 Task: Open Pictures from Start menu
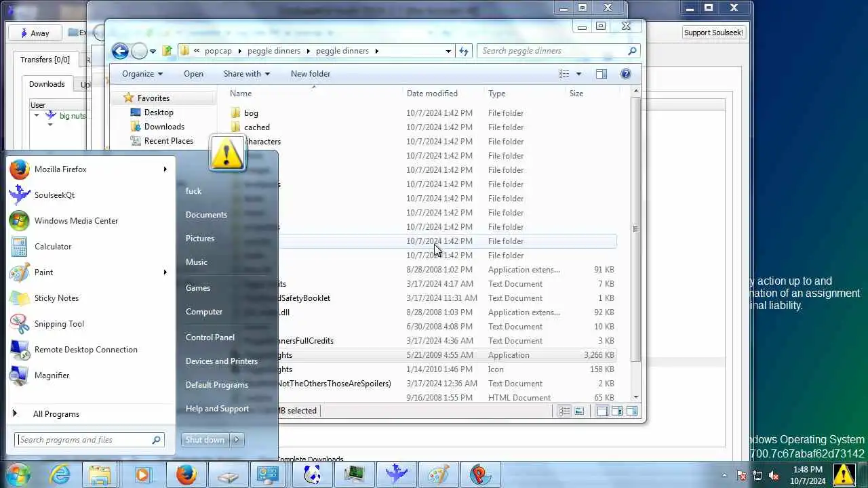point(200,239)
